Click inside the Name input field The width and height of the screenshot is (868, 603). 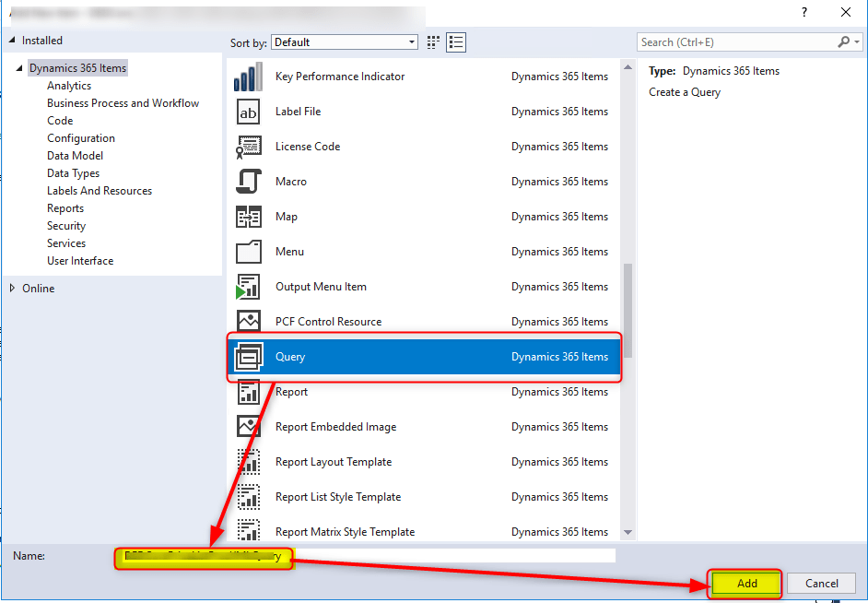tap(369, 554)
